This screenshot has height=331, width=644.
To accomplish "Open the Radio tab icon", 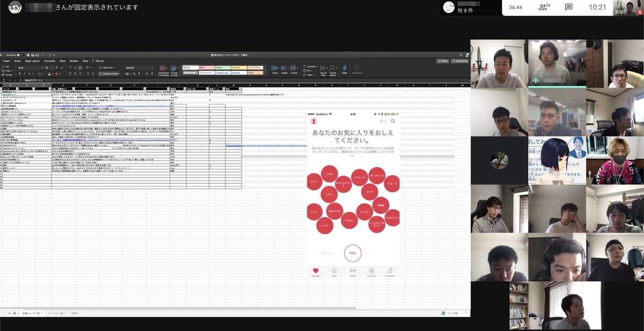I will tap(353, 272).
